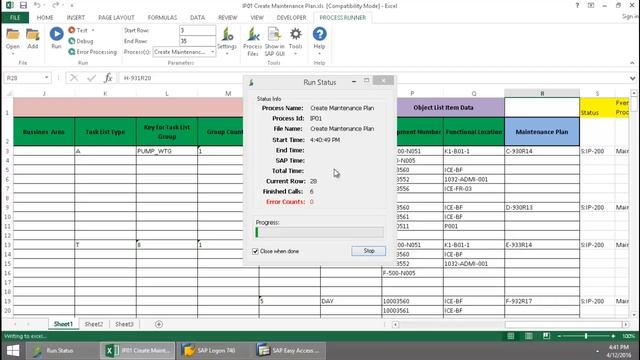Click the End Row input field
Screen dimensions: 640x360
(198, 41)
